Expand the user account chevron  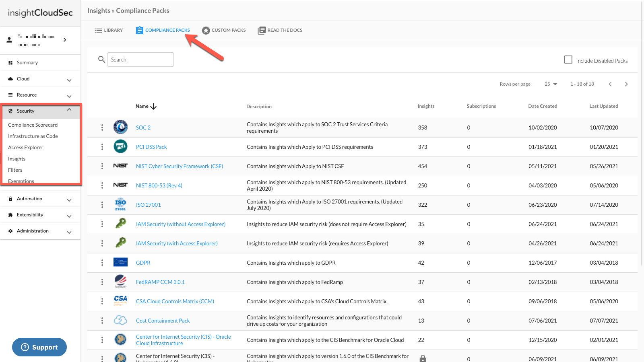[x=65, y=40]
